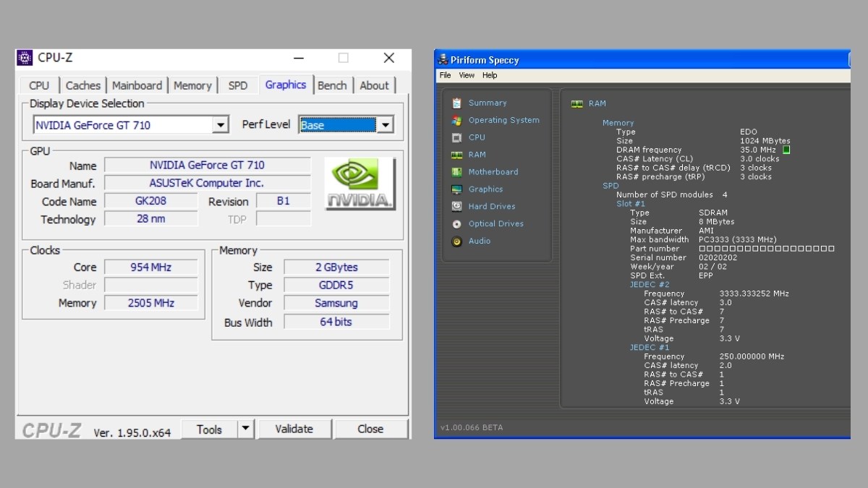Click the JEDEC #2 heading

650,285
